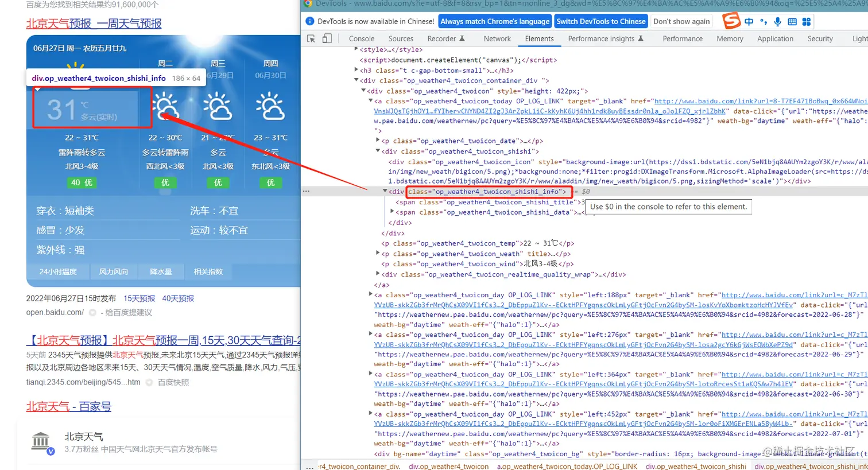Click Always match Chrome's language button
This screenshot has height=470, width=868.
(495, 21)
